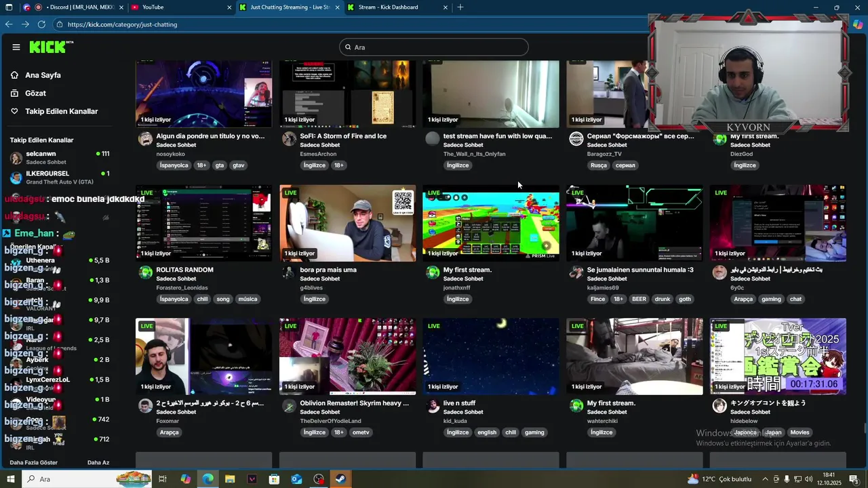Image resolution: width=868 pixels, height=488 pixels.
Task: Open g4blives live stream thumbnail
Action: click(x=348, y=223)
